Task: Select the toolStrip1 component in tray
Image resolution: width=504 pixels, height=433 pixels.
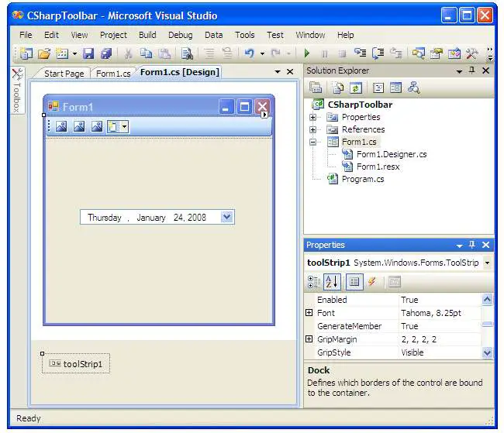Action: point(76,363)
